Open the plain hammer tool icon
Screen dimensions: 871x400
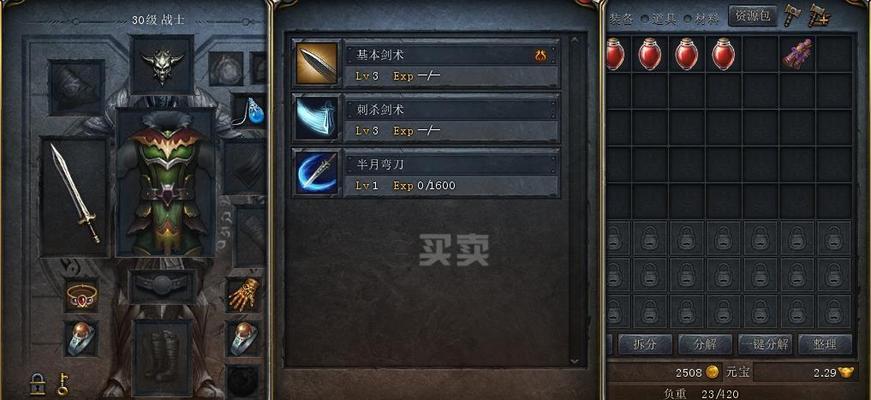coord(792,15)
